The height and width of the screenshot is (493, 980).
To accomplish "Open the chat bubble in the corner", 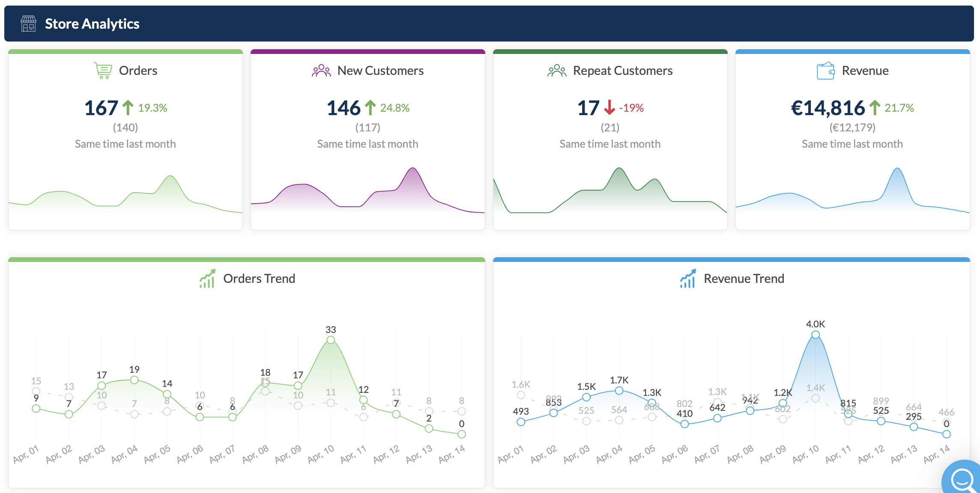I will pos(962,479).
